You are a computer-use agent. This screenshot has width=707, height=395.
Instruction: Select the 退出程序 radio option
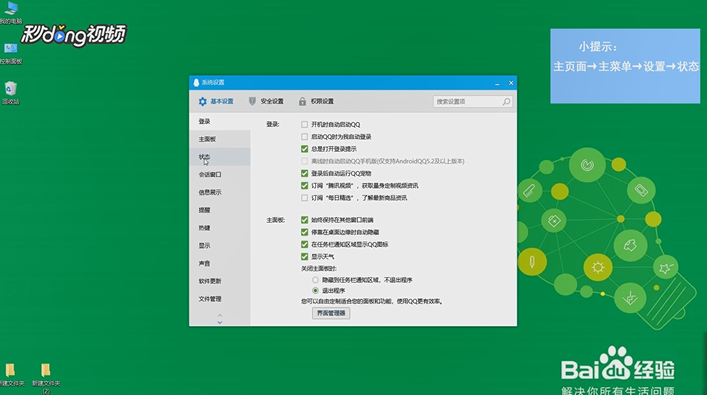(x=315, y=291)
